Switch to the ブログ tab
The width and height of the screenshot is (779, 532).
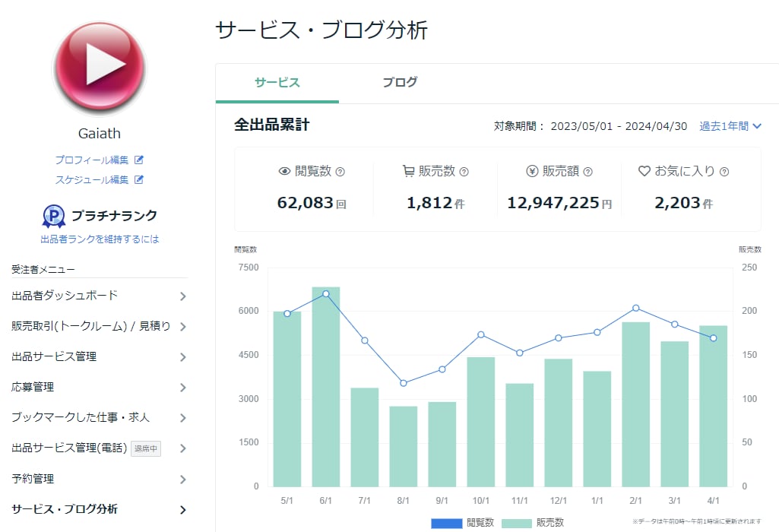coord(400,82)
